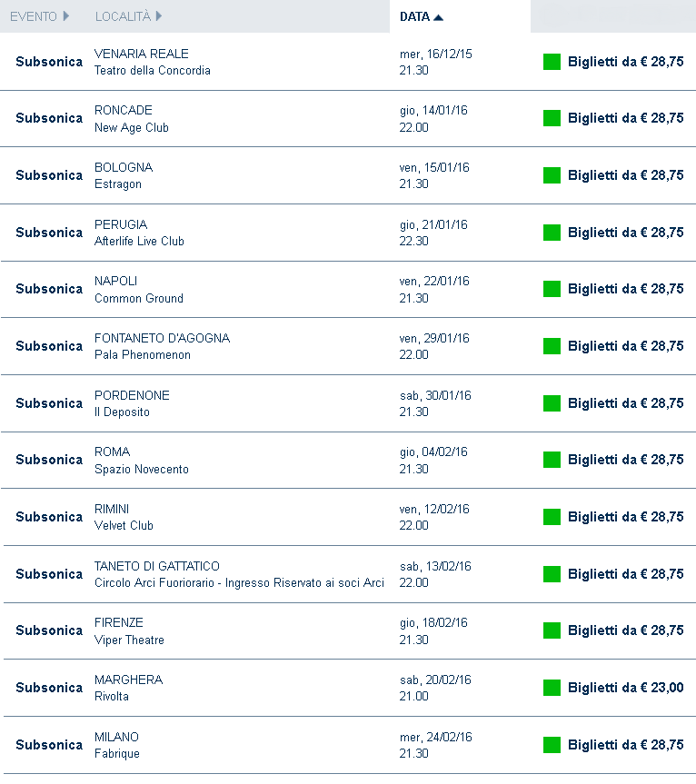Click green availability square for Perugia show
Screen dimensions: 696x784
point(552,233)
